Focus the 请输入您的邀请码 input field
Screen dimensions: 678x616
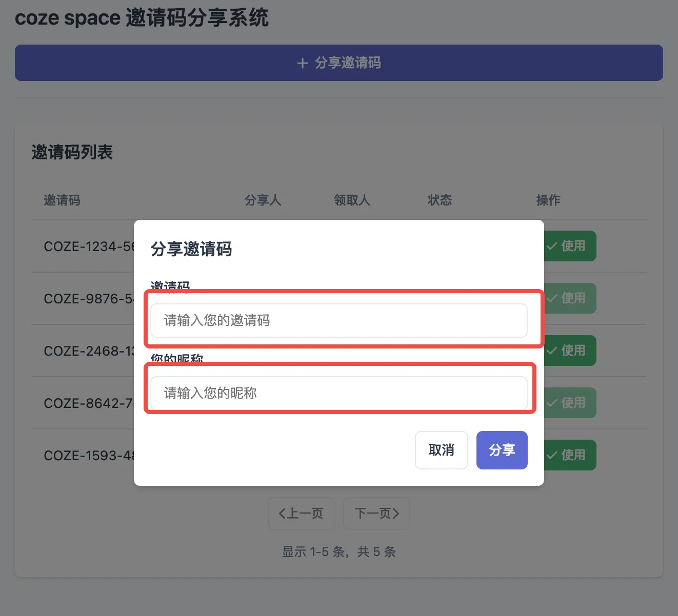click(x=339, y=320)
